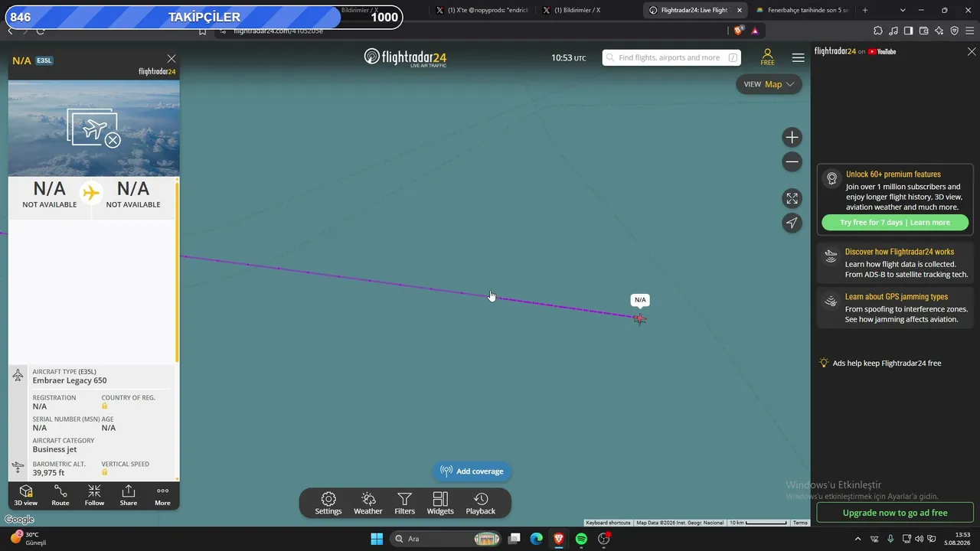This screenshot has height=551, width=980.
Task: Open the weather widget showing 30°C
Action: (28, 538)
